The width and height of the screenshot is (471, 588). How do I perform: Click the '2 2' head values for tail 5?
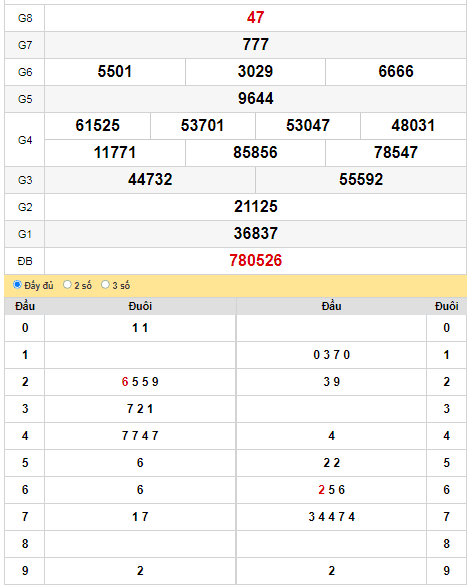332,463
